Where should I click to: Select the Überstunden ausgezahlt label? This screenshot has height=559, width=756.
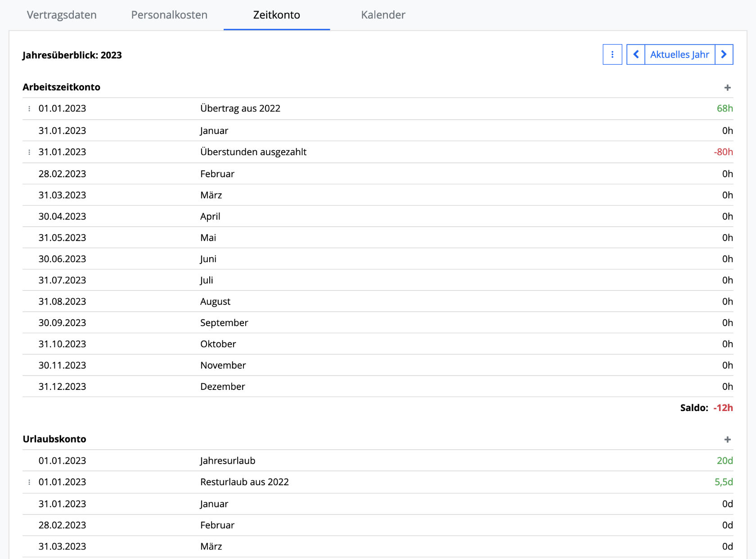pos(253,152)
